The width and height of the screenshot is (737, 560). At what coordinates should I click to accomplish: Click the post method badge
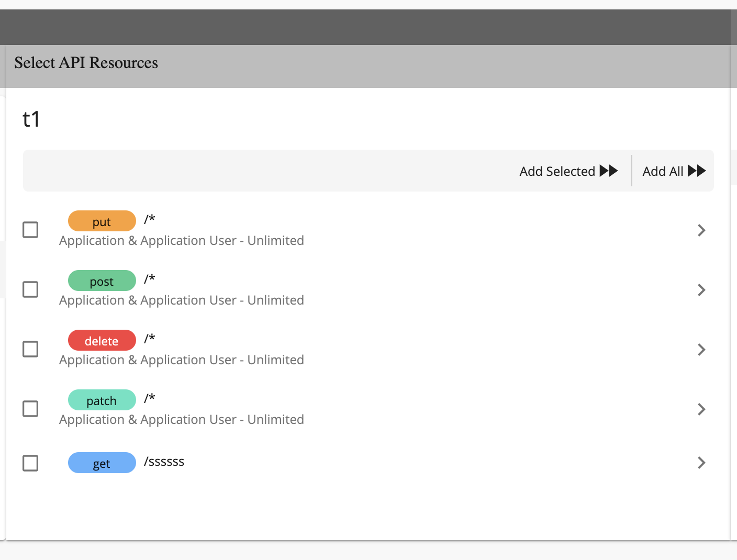click(x=102, y=281)
